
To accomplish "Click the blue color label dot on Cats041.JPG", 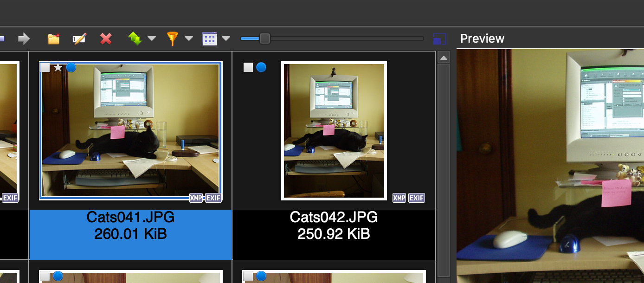I will (x=71, y=68).
